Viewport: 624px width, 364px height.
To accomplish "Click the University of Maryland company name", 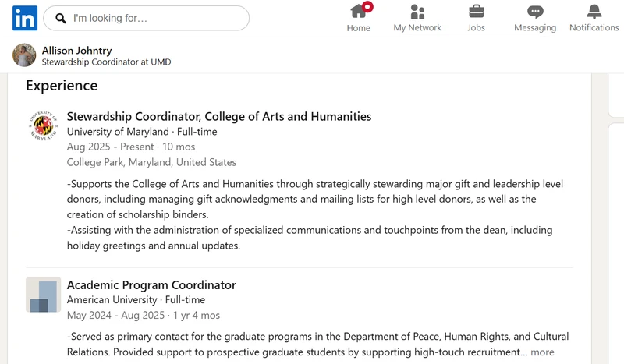I will (x=118, y=132).
